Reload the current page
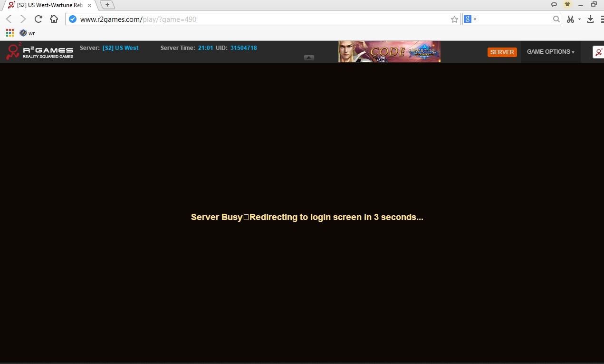This screenshot has height=364, width=604. [x=38, y=19]
